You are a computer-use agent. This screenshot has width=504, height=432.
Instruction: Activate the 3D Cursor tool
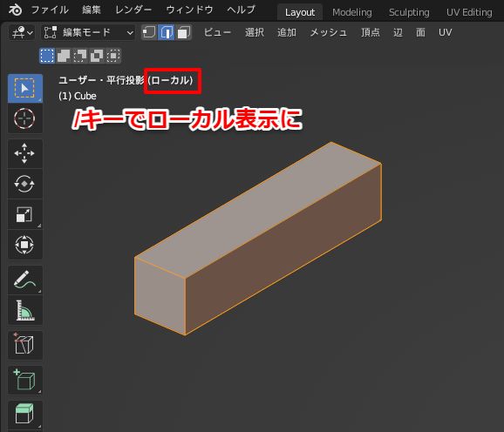25,118
